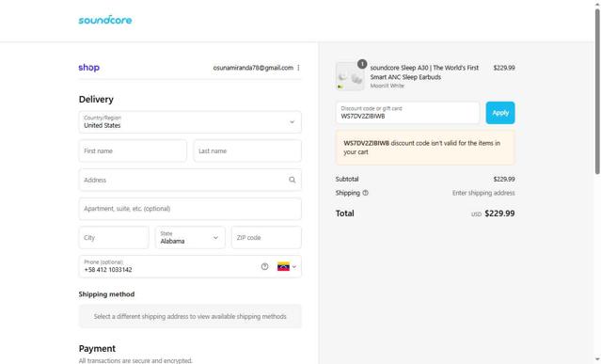601x364 pixels.
Task: Click the Subtotal label
Action: (x=347, y=179)
